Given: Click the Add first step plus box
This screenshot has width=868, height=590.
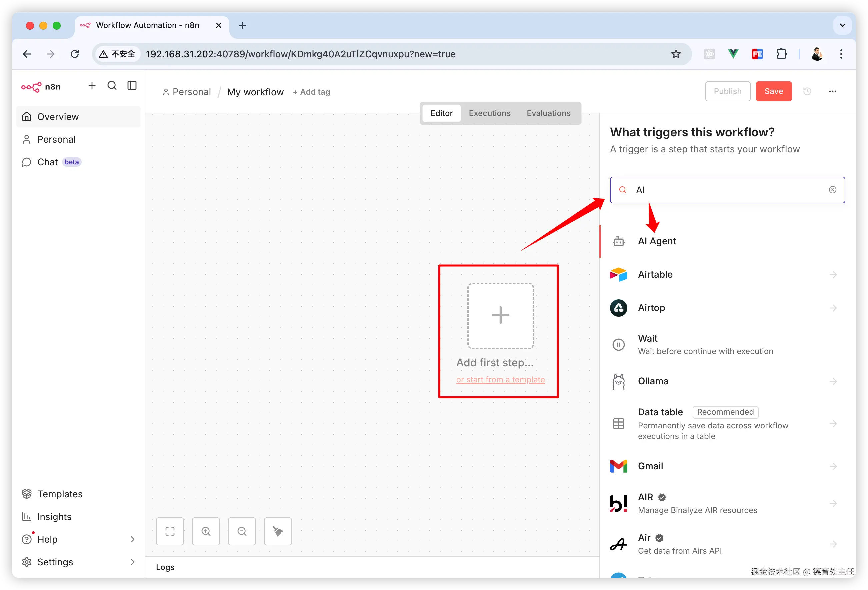Looking at the screenshot, I should coord(500,316).
